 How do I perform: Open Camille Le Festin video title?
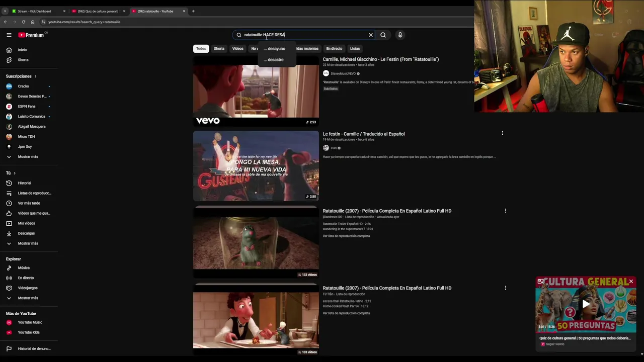(381, 59)
